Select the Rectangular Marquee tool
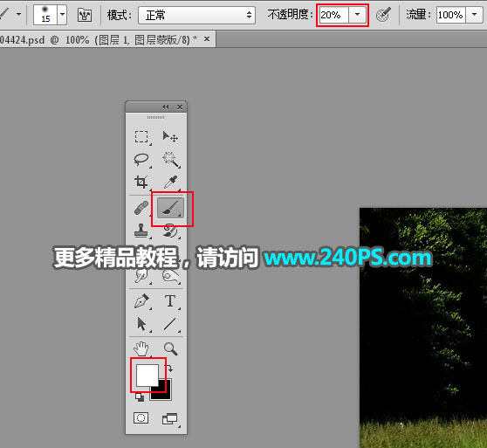 coord(141,137)
